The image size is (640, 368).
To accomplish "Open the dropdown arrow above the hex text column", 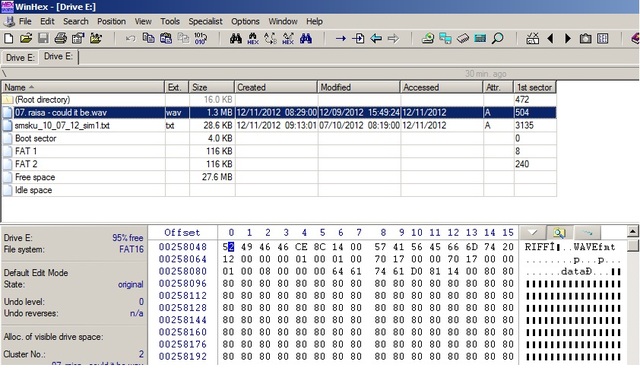I will [x=532, y=233].
